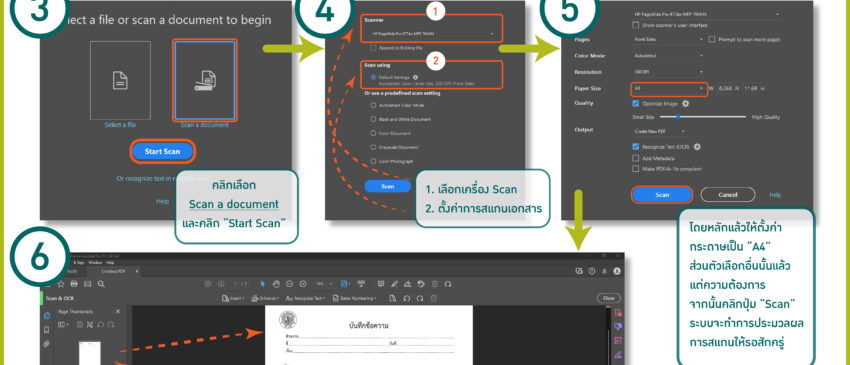The width and height of the screenshot is (850, 365).
Task: Open the Enhance dropdown in Scan & OCR bar
Action: pos(266,299)
